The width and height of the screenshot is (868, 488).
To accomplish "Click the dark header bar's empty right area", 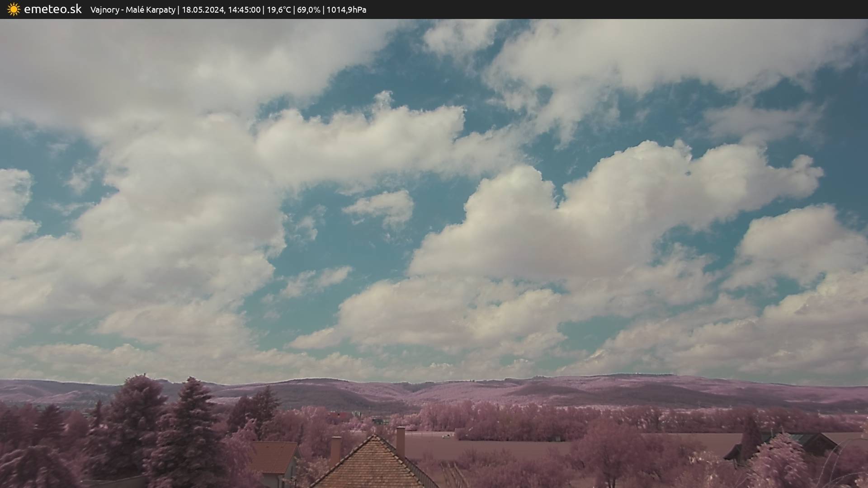I will [633, 9].
